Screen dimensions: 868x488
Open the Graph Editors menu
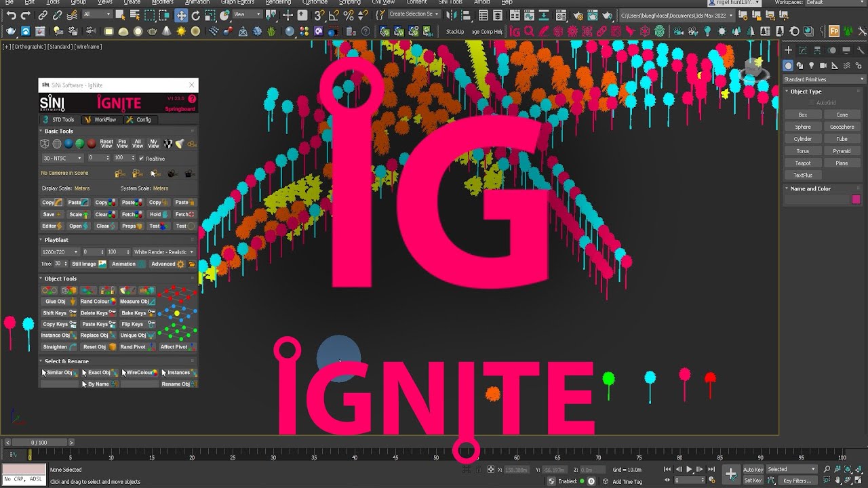click(x=237, y=2)
